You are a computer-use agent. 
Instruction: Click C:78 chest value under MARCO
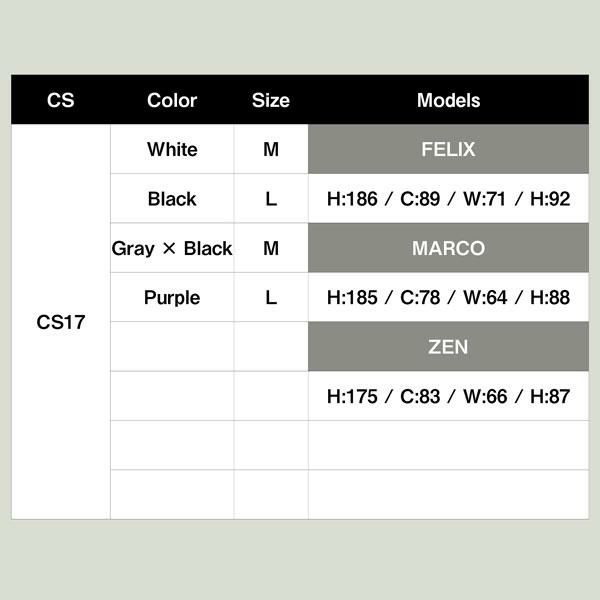[422, 298]
